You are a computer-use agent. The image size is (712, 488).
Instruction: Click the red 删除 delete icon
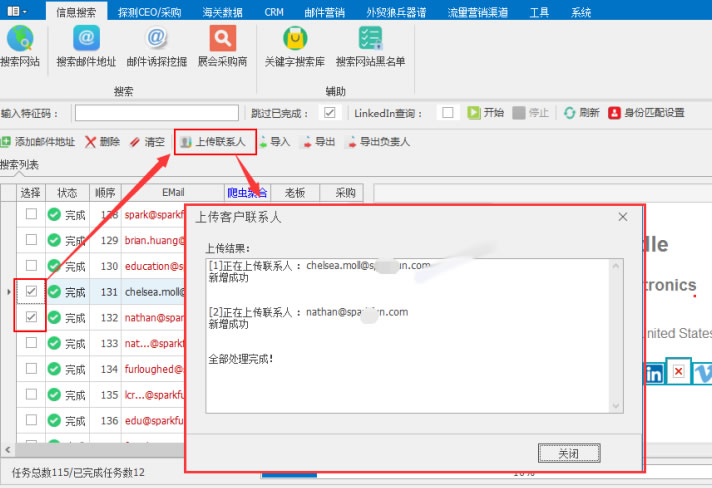click(x=91, y=142)
